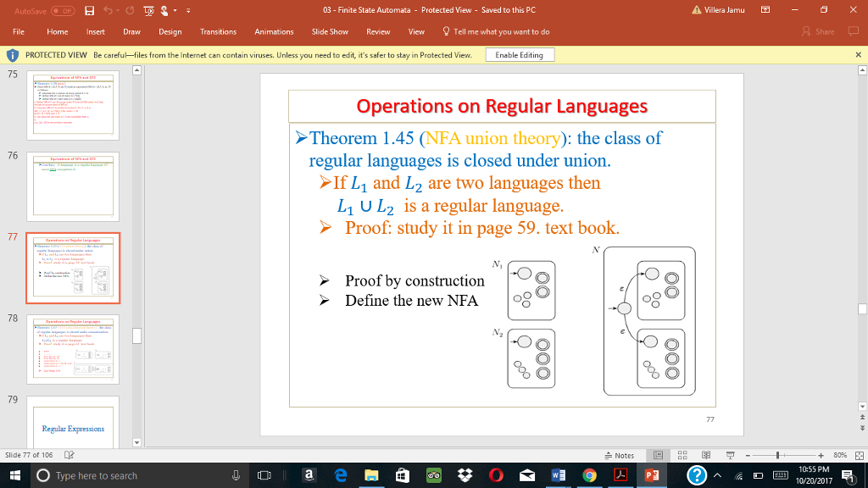Click thumbnail pane scroll down arrow
Image resolution: width=868 pixels, height=488 pixels.
136,442
